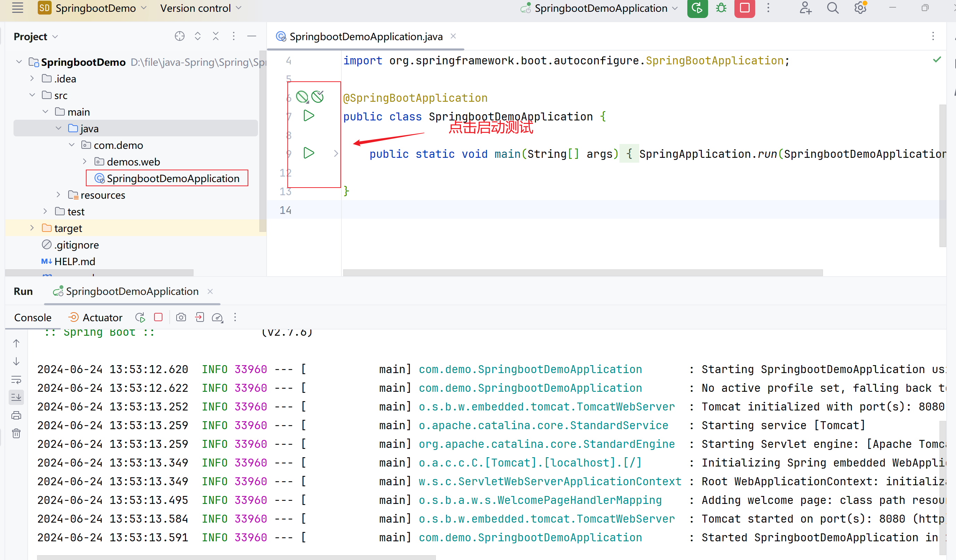
Task: Expand demos.web package
Action: click(85, 162)
